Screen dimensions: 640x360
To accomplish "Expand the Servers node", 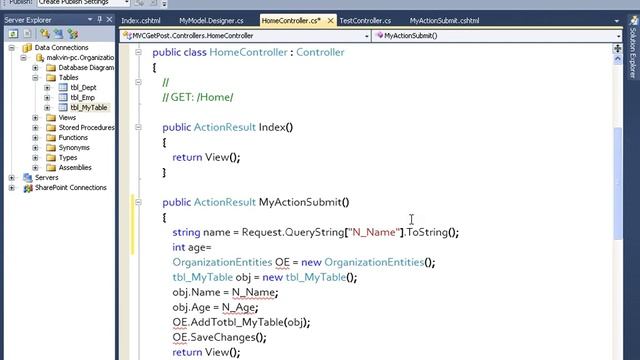I will (12, 178).
